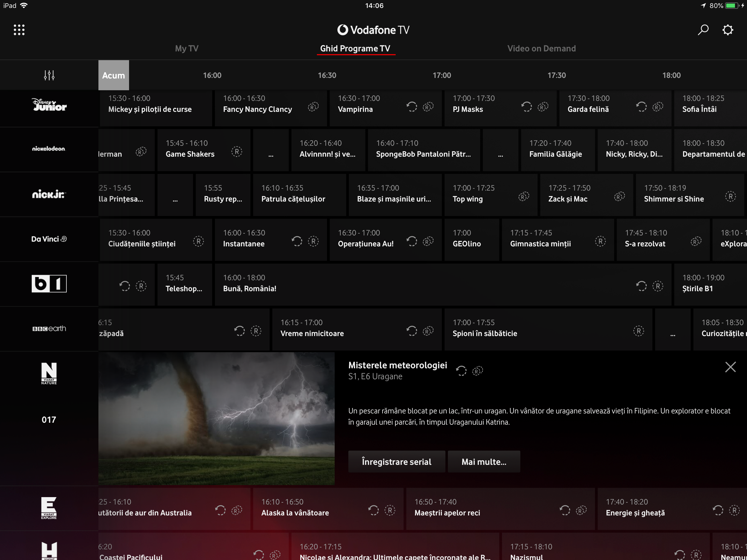Open the Bună, România! program

coord(443,285)
